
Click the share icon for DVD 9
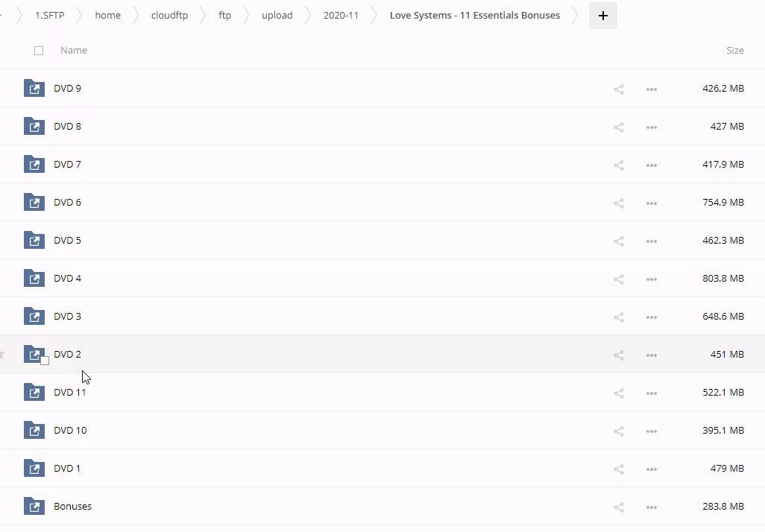[618, 89]
